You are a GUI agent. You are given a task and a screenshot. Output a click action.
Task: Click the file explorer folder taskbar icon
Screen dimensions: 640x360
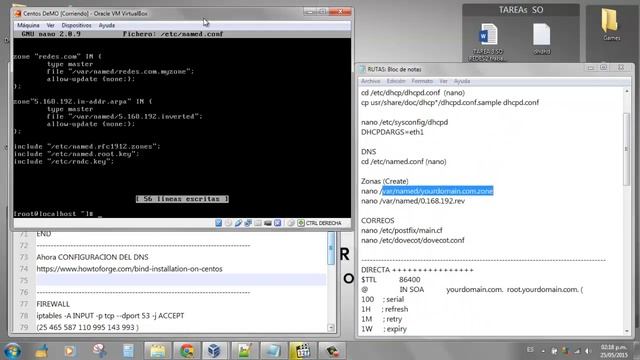tap(157, 351)
